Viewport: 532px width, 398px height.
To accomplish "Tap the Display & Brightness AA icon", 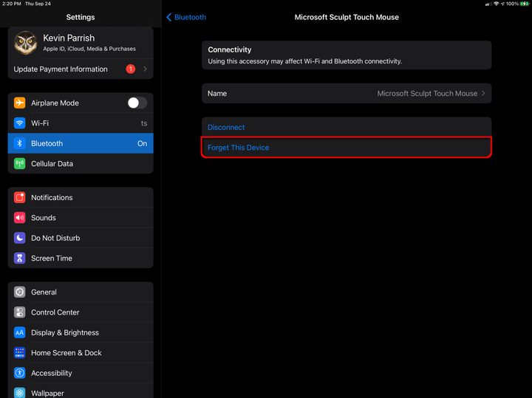I will pyautogui.click(x=20, y=332).
